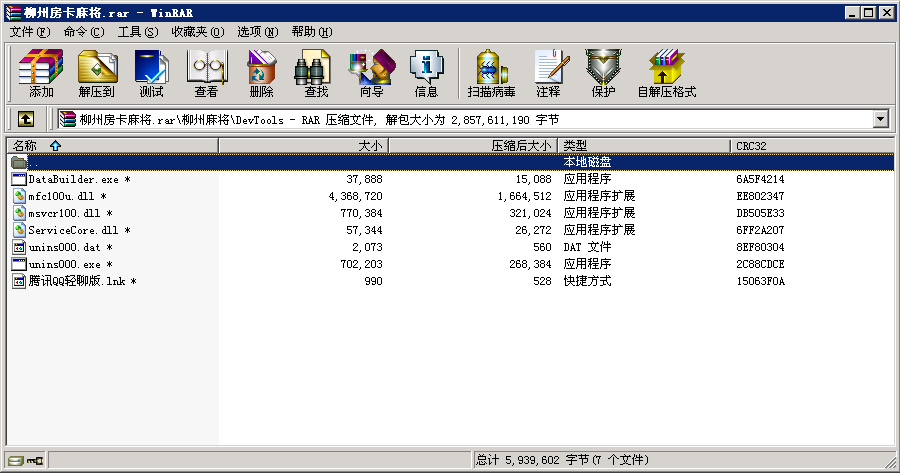Click the Test (测试) archive icon

(x=151, y=74)
